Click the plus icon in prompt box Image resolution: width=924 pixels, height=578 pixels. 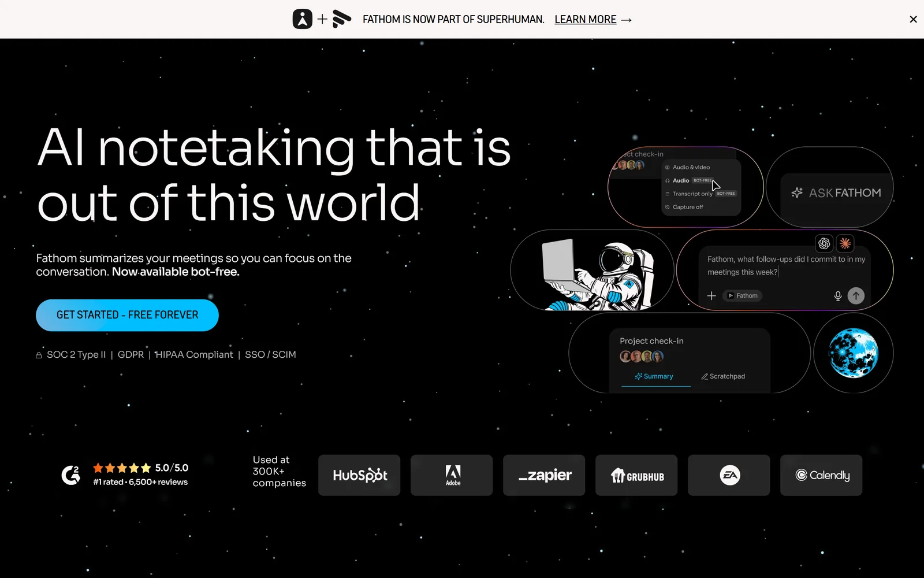[x=711, y=295]
